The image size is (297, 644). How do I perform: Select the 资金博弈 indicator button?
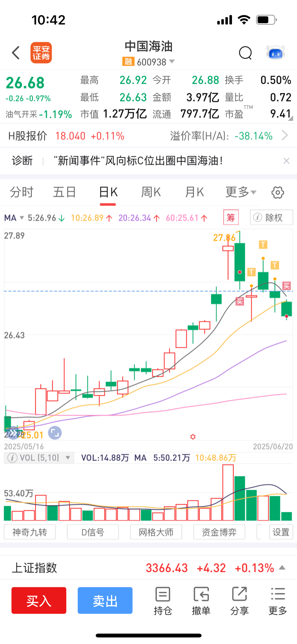(x=219, y=532)
